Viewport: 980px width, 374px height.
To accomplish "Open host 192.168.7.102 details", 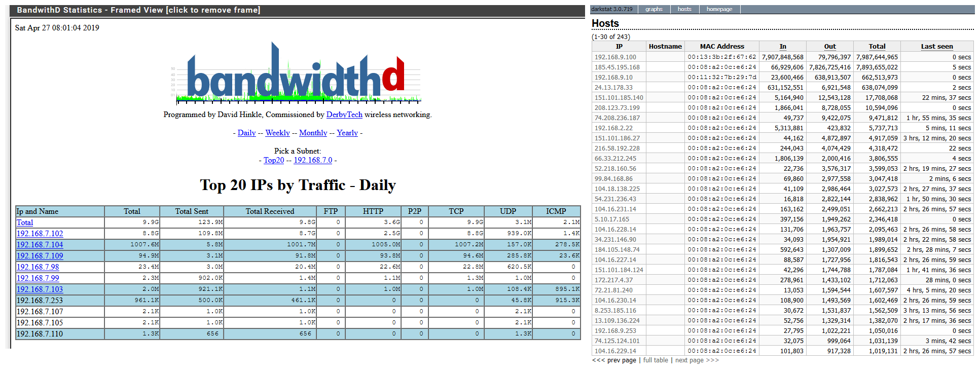I will pos(40,234).
